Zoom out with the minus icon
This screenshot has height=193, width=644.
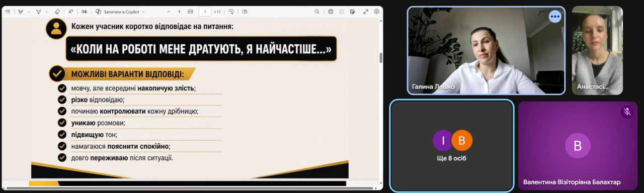[168, 11]
